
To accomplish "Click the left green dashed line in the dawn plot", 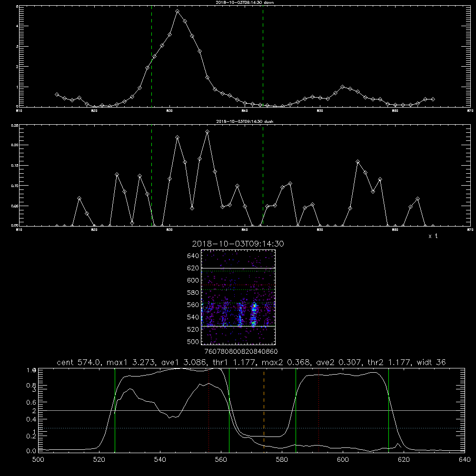I will (151, 56).
